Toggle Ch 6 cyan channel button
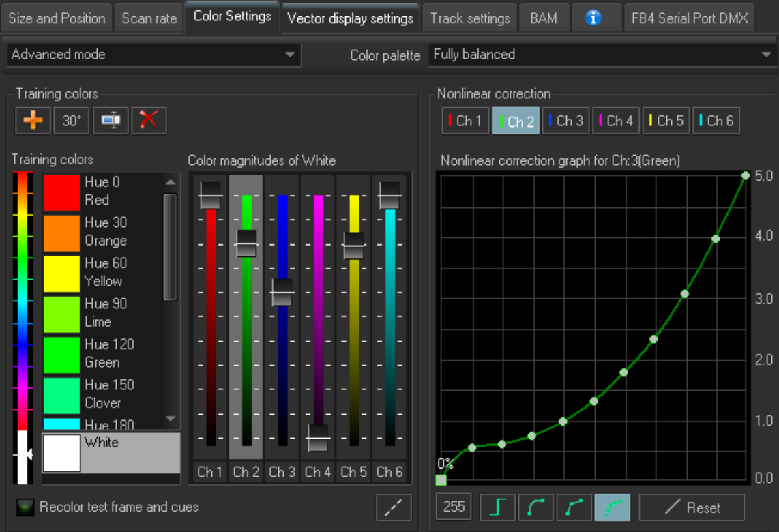The width and height of the screenshot is (779, 532). [716, 121]
